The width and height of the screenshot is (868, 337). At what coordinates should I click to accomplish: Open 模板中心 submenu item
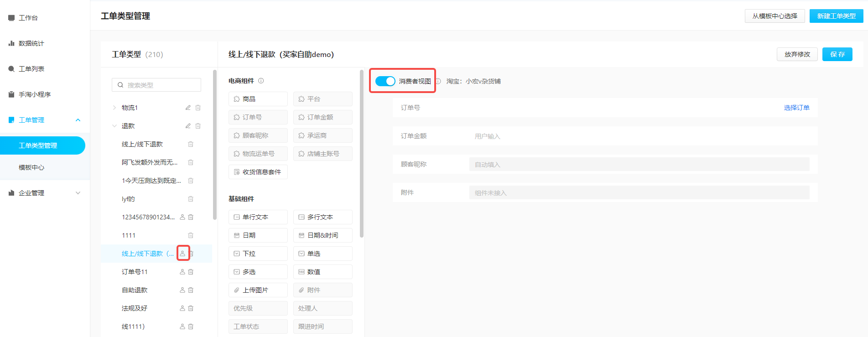click(x=31, y=167)
